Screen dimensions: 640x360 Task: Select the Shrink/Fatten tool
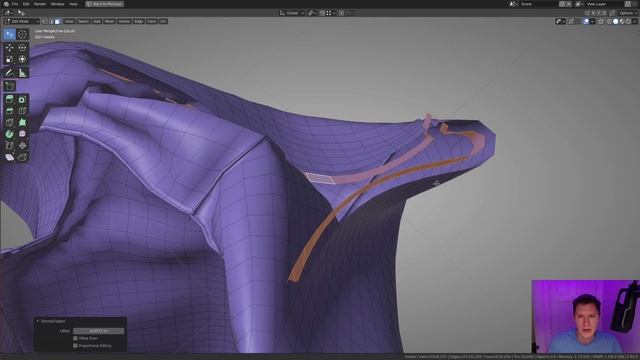[x=22, y=146]
